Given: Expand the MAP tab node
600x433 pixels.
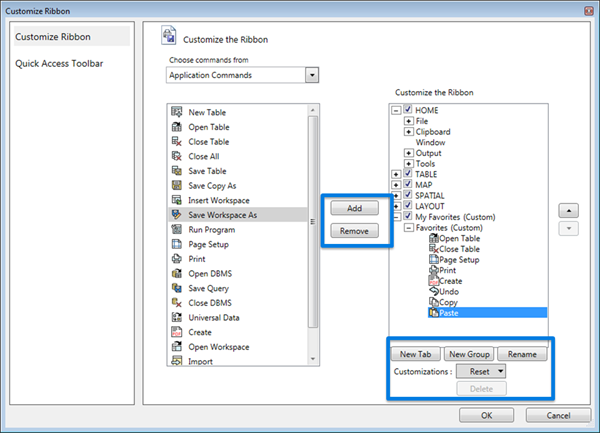Looking at the screenshot, I should pyautogui.click(x=396, y=185).
